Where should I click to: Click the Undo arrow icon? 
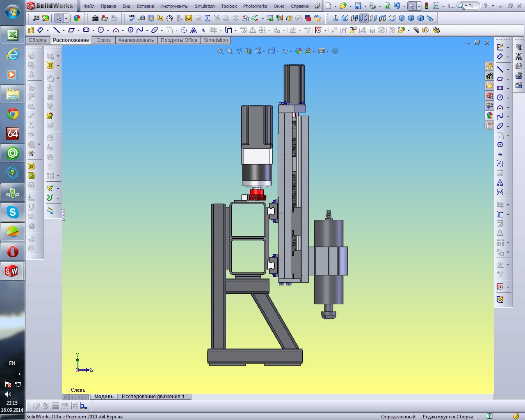coord(397,6)
